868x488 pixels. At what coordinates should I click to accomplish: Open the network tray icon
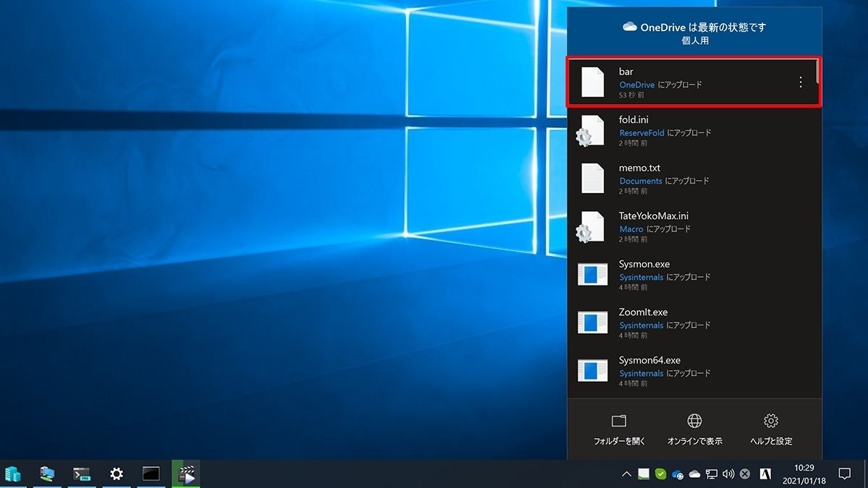point(712,474)
